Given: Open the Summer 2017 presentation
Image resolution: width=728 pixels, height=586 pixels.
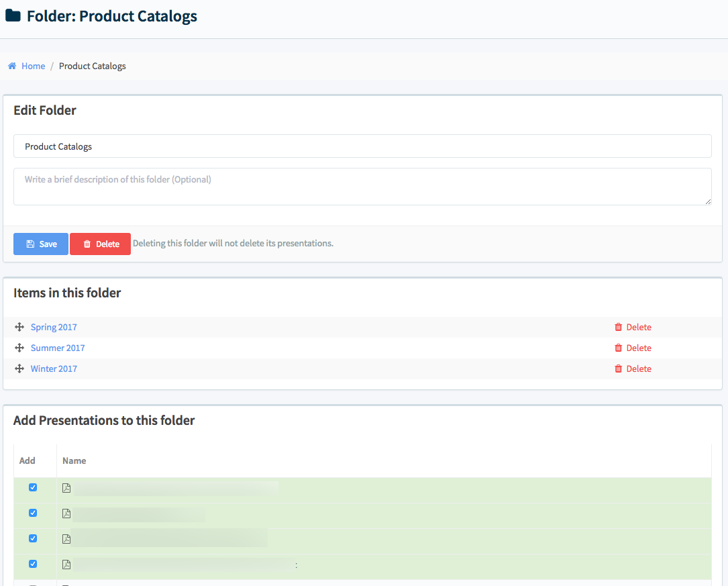Looking at the screenshot, I should coord(58,348).
